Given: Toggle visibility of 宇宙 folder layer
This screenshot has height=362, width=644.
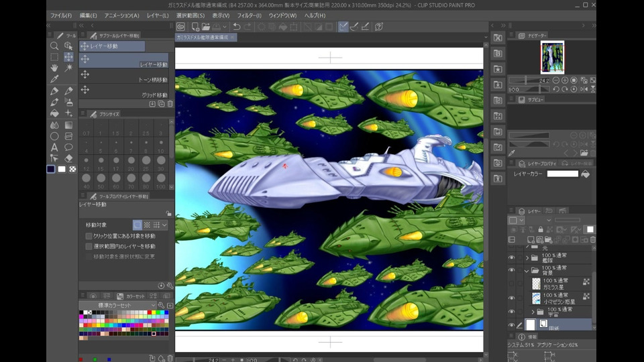Looking at the screenshot, I should coord(511,312).
